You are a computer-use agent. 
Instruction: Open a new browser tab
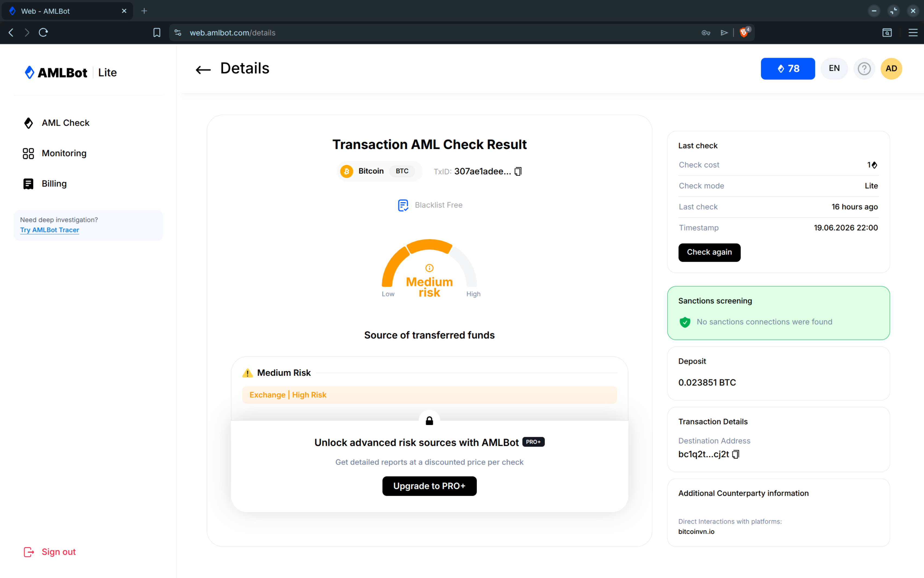tap(144, 11)
